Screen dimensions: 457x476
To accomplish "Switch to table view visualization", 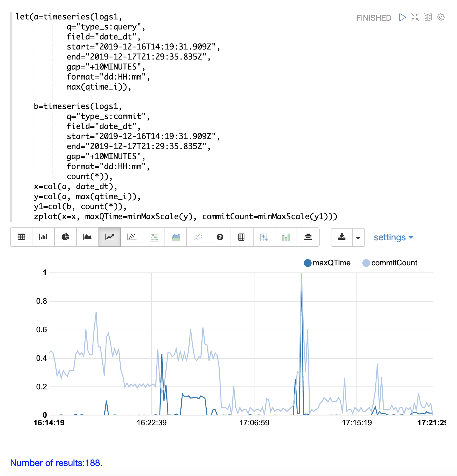I will [21, 237].
